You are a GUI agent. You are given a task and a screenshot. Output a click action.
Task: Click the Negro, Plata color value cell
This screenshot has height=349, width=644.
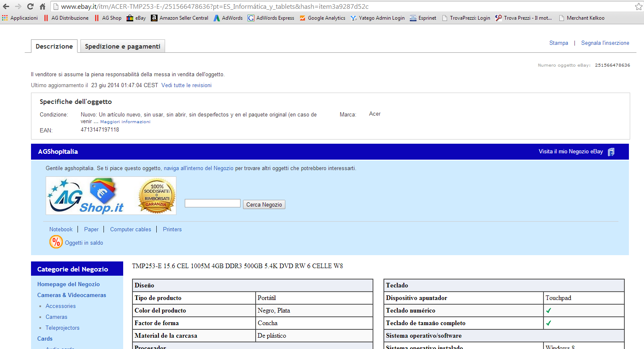coord(314,310)
